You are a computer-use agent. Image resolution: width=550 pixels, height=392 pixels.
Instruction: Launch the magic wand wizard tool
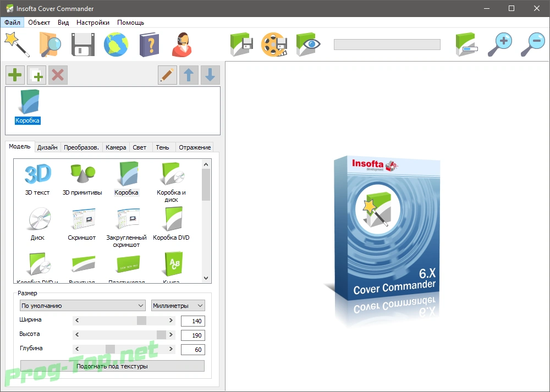tap(16, 44)
